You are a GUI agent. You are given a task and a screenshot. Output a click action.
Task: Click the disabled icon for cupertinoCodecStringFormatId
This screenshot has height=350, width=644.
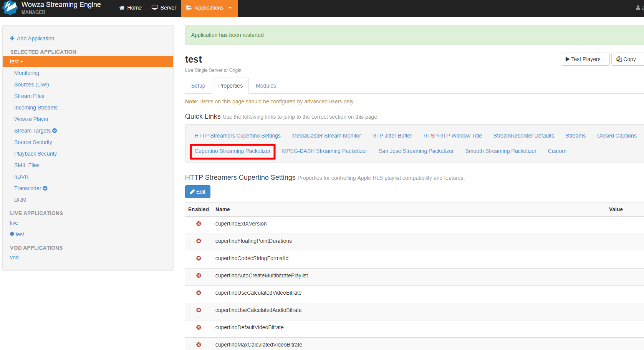(199, 258)
